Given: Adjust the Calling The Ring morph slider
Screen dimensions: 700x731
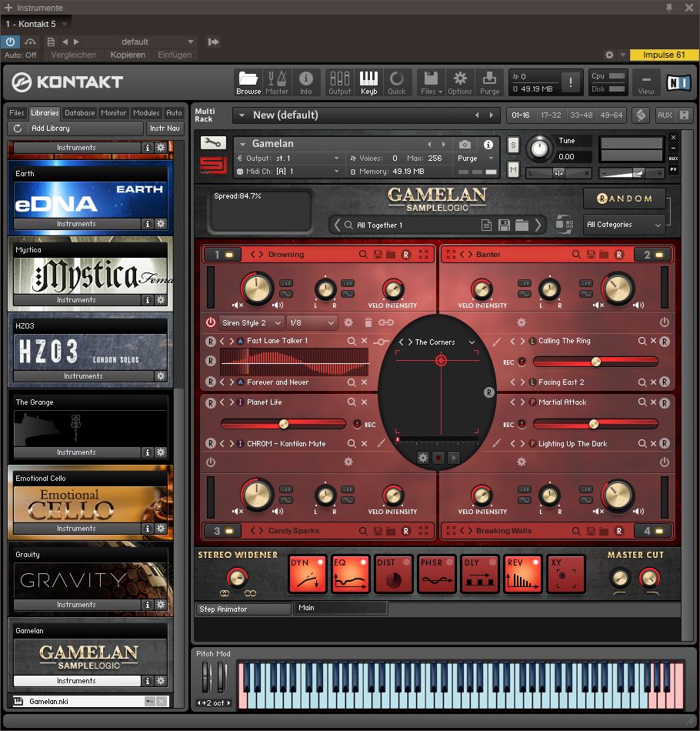Looking at the screenshot, I should [595, 362].
